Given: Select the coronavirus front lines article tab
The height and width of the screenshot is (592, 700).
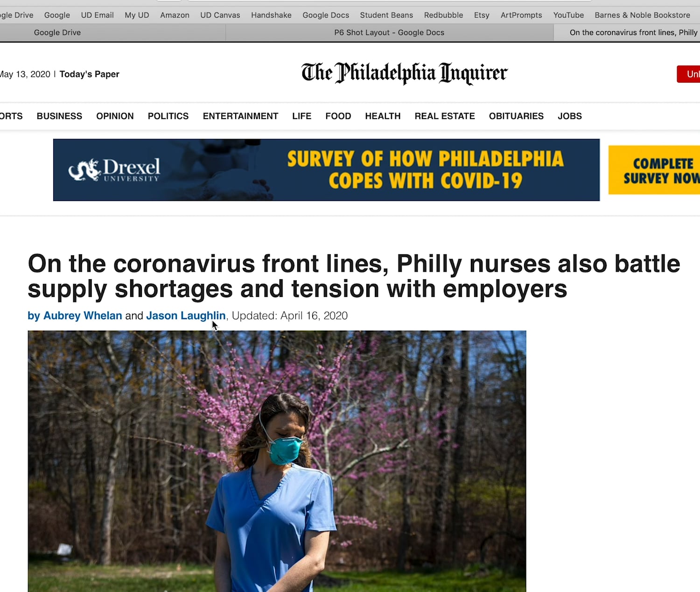Looking at the screenshot, I should tap(627, 33).
